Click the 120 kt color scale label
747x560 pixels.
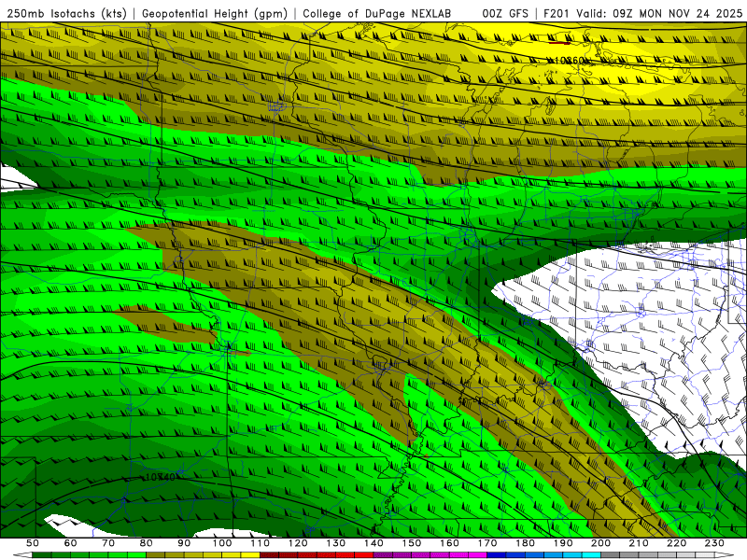click(x=298, y=543)
